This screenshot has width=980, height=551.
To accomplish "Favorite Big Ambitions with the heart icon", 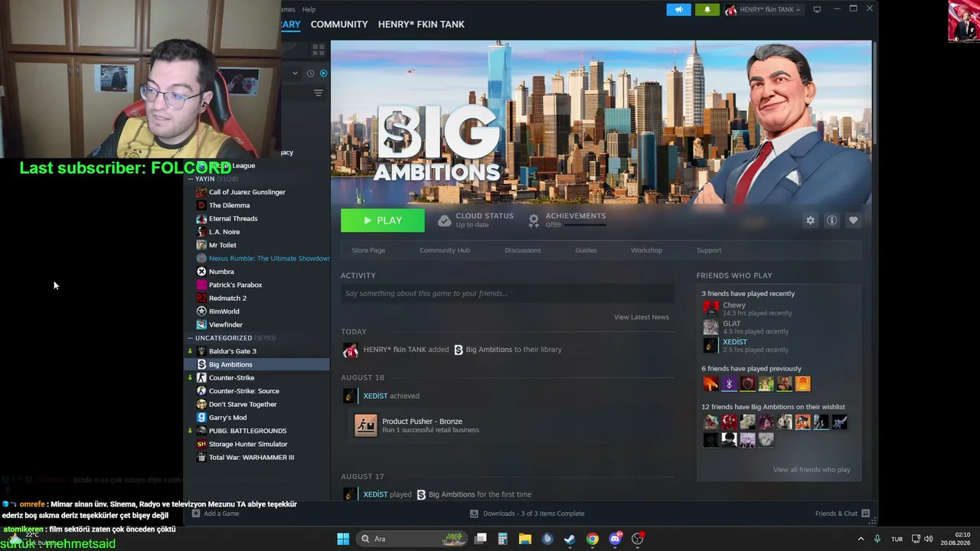I will [853, 220].
